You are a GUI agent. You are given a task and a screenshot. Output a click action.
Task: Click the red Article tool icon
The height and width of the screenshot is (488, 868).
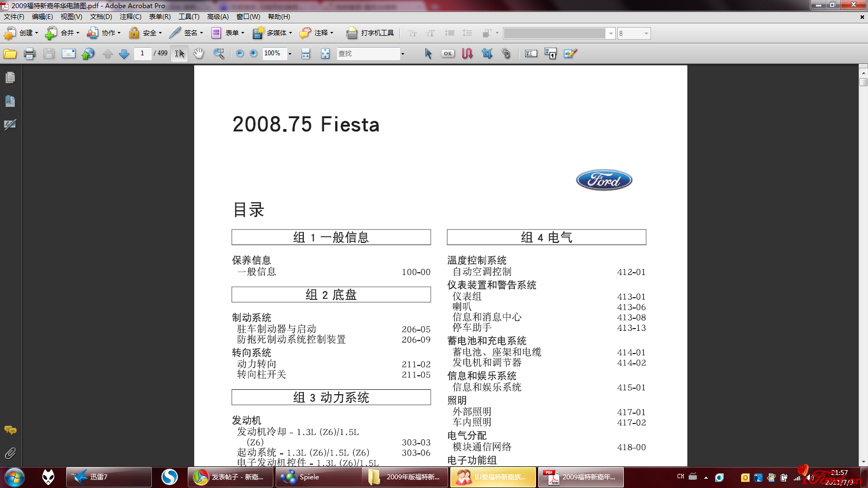tap(467, 54)
